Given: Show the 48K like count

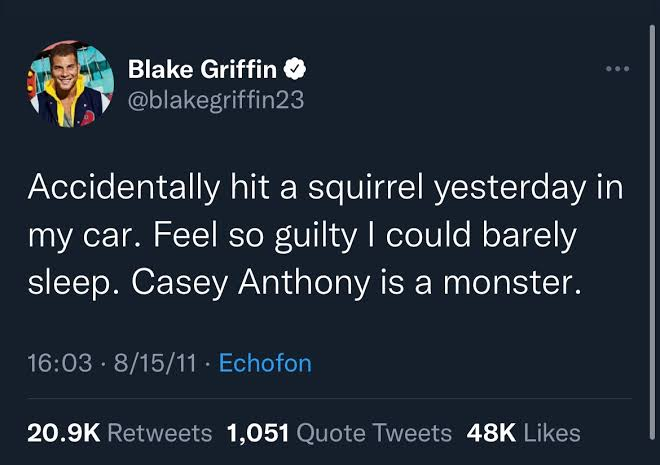Looking at the screenshot, I should pos(491,433).
